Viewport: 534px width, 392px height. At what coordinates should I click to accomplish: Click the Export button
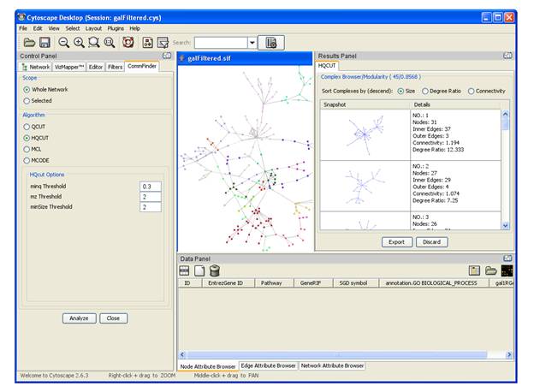397,242
